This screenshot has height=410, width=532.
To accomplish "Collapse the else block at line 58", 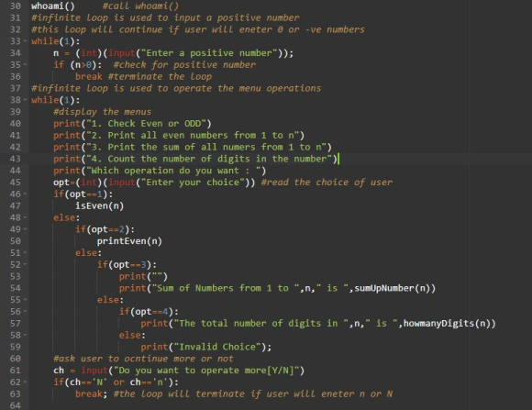I will point(25,336).
